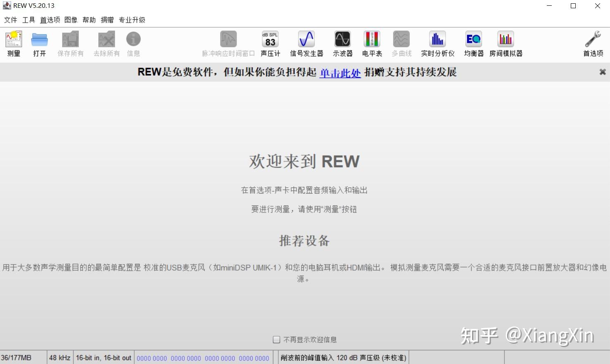Click the REW app icon in title bar
The height and width of the screenshot is (364, 610).
coord(7,6)
